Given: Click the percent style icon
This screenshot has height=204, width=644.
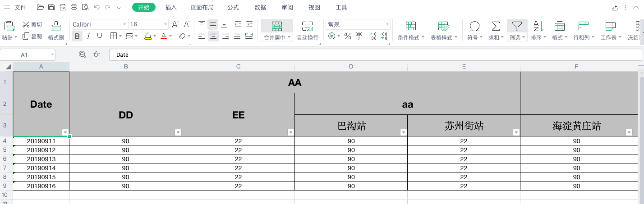Looking at the screenshot, I should click(348, 36).
